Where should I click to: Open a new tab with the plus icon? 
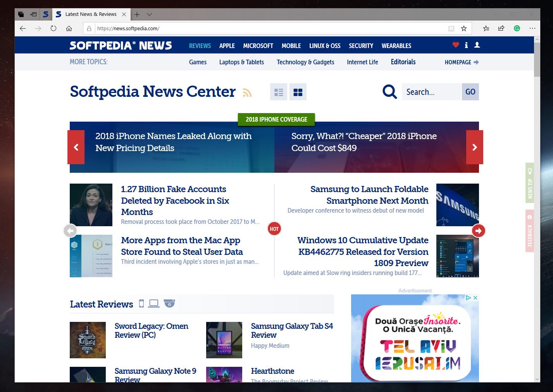tap(137, 14)
